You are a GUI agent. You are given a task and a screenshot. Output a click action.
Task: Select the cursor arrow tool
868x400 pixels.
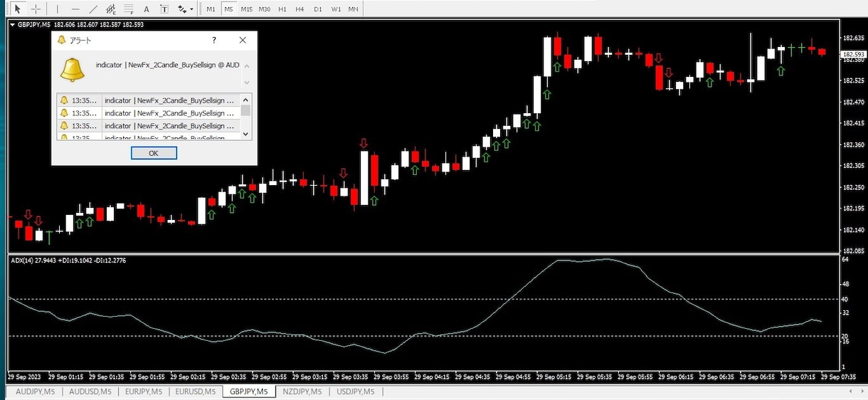pos(18,9)
